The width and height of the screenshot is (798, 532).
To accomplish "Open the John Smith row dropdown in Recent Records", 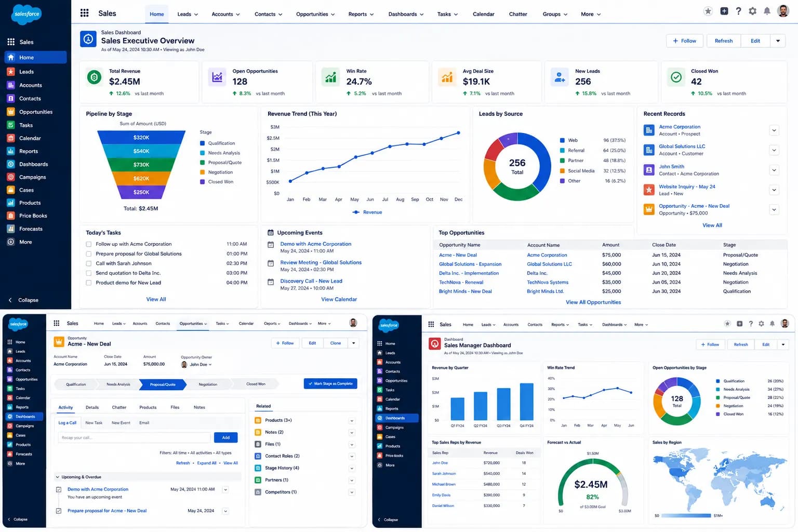I will (x=774, y=170).
